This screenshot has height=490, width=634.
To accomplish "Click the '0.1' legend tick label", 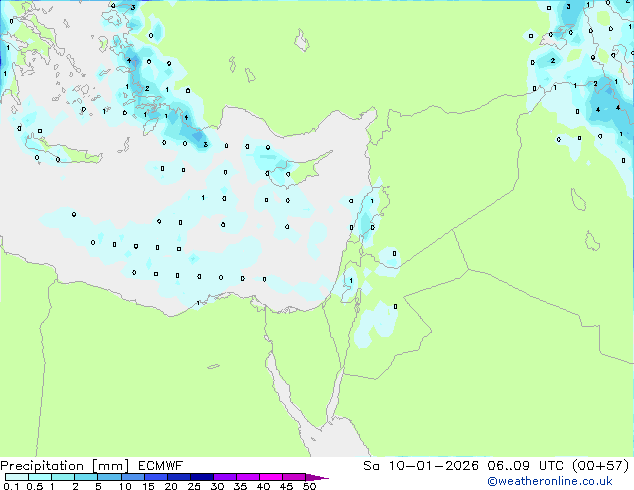I will tap(11, 486).
